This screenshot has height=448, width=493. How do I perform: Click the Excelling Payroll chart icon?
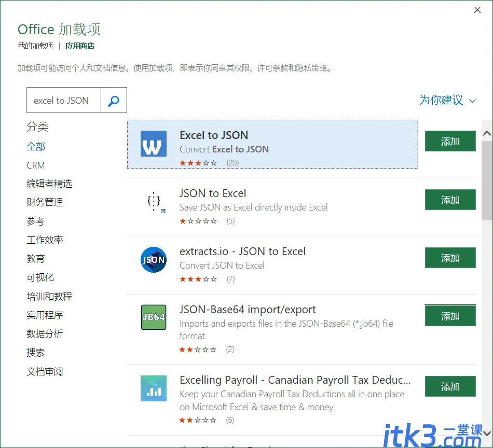coord(154,388)
